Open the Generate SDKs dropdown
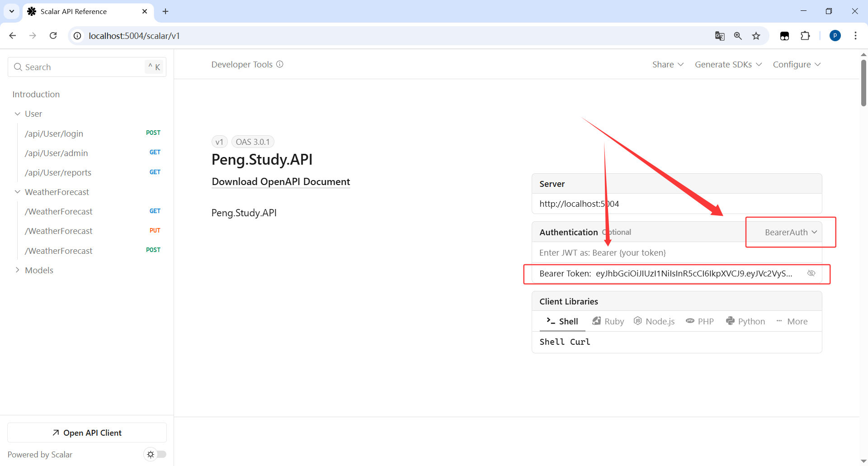 click(728, 64)
